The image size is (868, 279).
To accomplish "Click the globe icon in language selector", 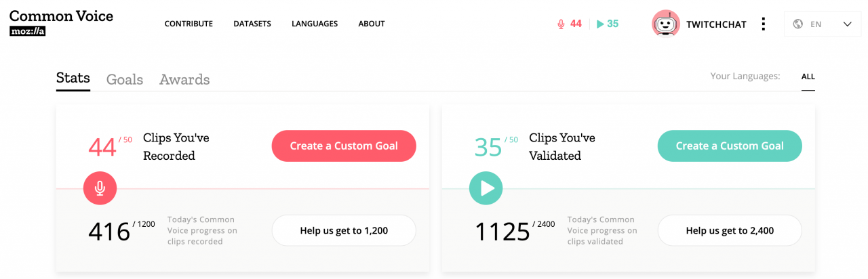I will click(x=798, y=24).
